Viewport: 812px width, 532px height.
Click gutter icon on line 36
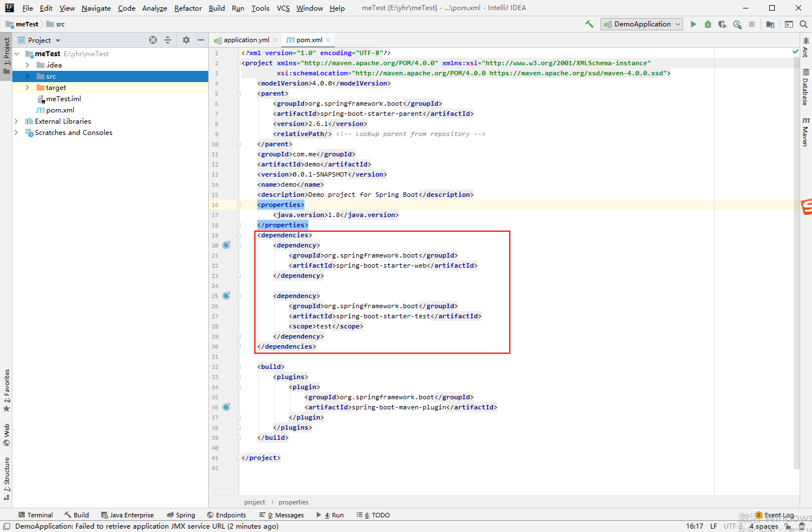(x=226, y=407)
